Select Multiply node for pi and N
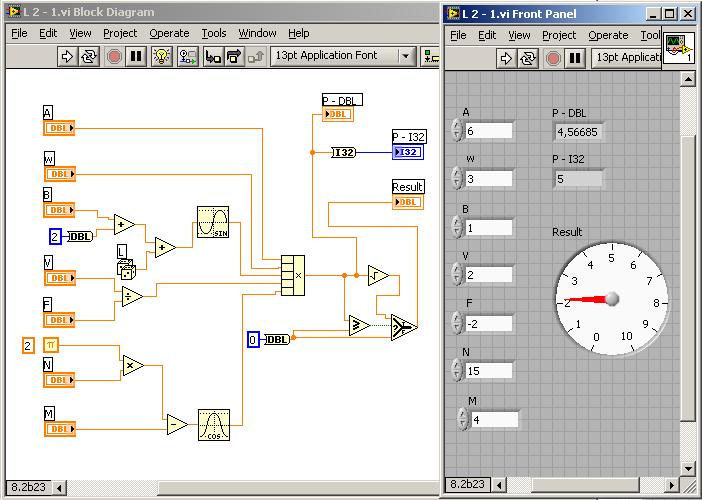Image resolution: width=702 pixels, height=500 pixels. click(133, 365)
